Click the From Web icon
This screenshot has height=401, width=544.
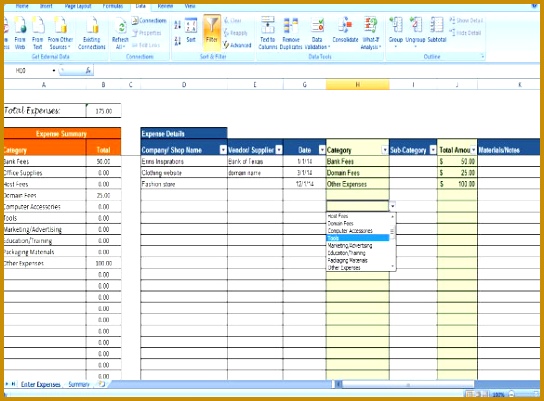20,33
